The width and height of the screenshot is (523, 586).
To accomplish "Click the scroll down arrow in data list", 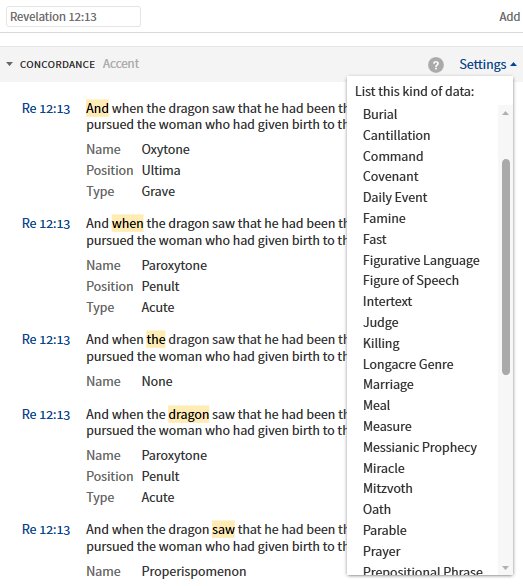I will [505, 568].
